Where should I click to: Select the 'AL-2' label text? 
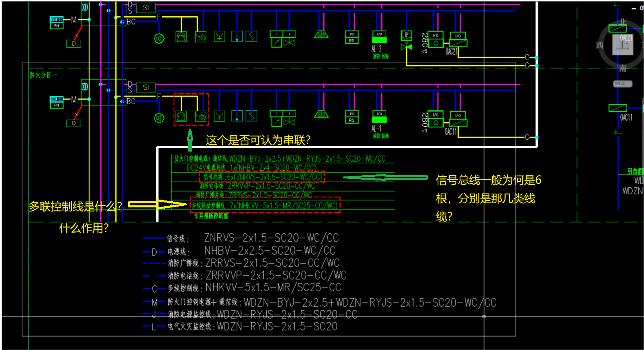pos(376,49)
